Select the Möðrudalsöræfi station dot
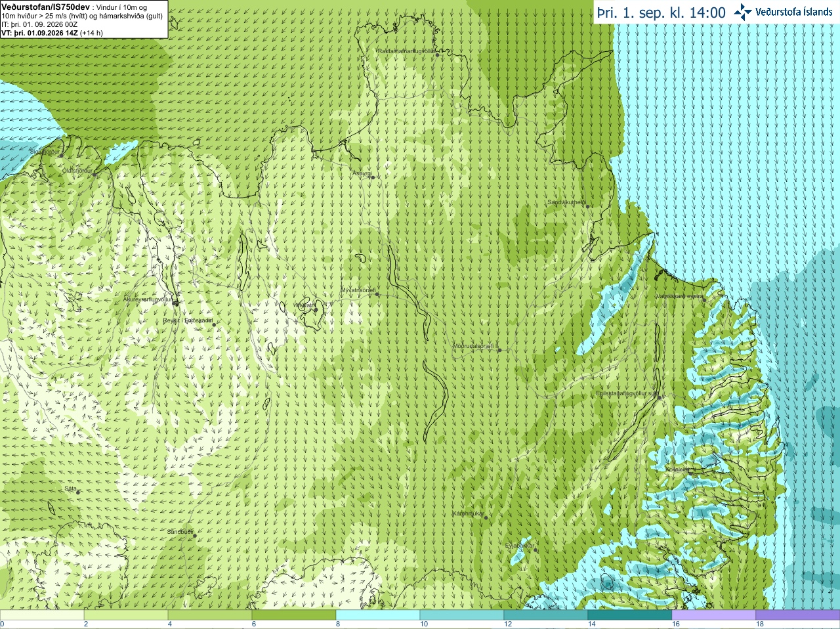Image resolution: width=840 pixels, height=629 pixels. coord(499,350)
